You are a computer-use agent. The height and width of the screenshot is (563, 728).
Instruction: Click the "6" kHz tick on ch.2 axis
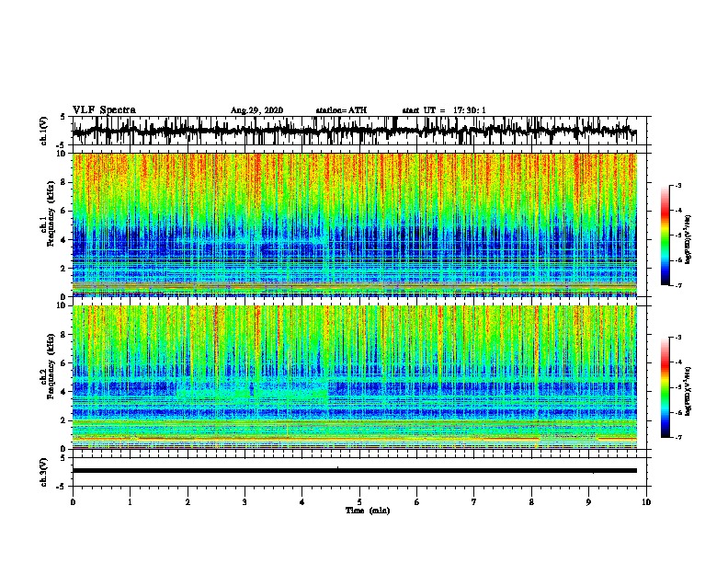tap(63, 363)
